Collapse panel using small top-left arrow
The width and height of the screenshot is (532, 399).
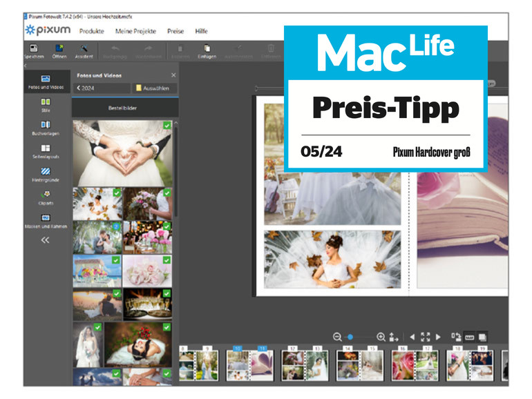26,66
